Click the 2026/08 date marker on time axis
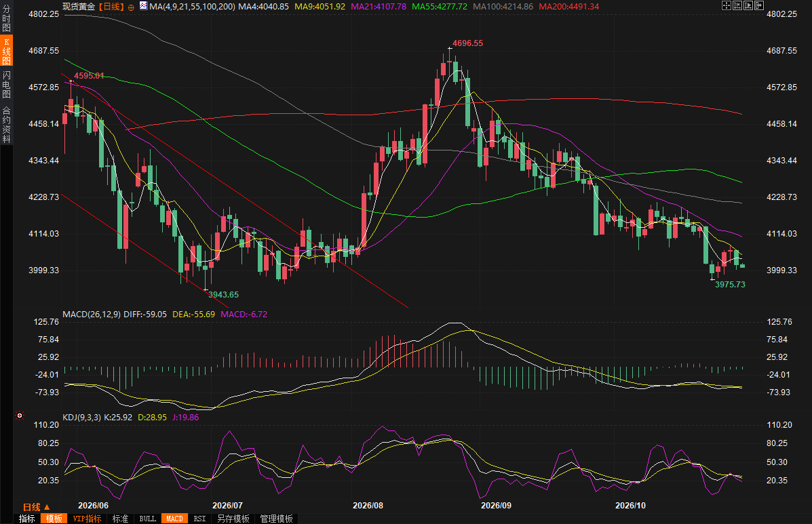Image resolution: width=812 pixels, height=524 pixels. (x=368, y=506)
